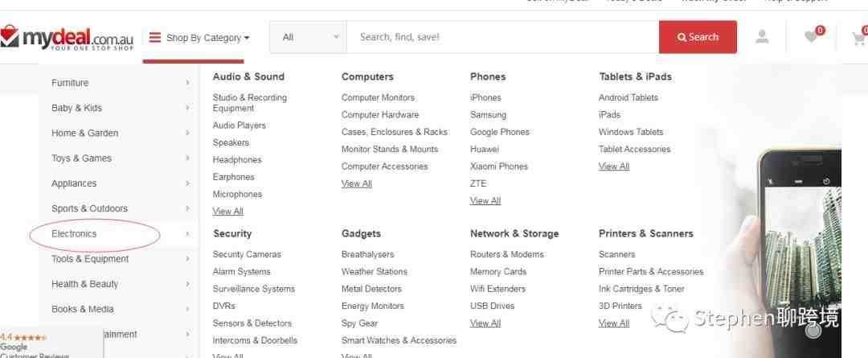868x358 pixels.
Task: Expand Shop By Category menu
Action: [200, 38]
